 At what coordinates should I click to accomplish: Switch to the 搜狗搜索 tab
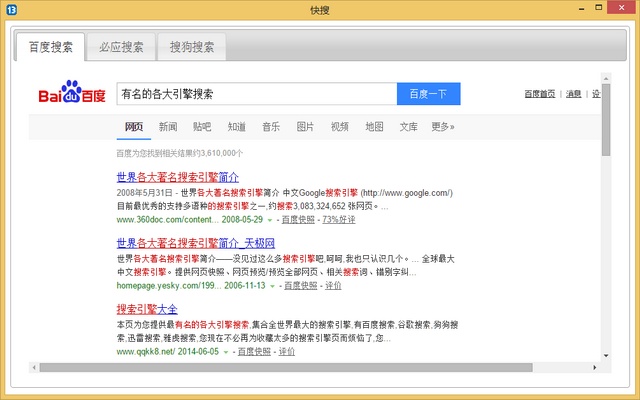click(x=192, y=47)
